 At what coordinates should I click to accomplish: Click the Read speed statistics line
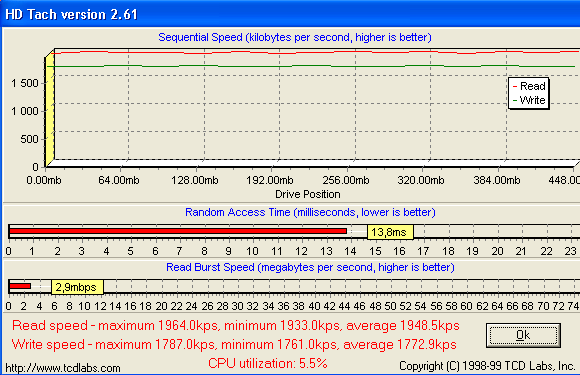click(x=236, y=325)
